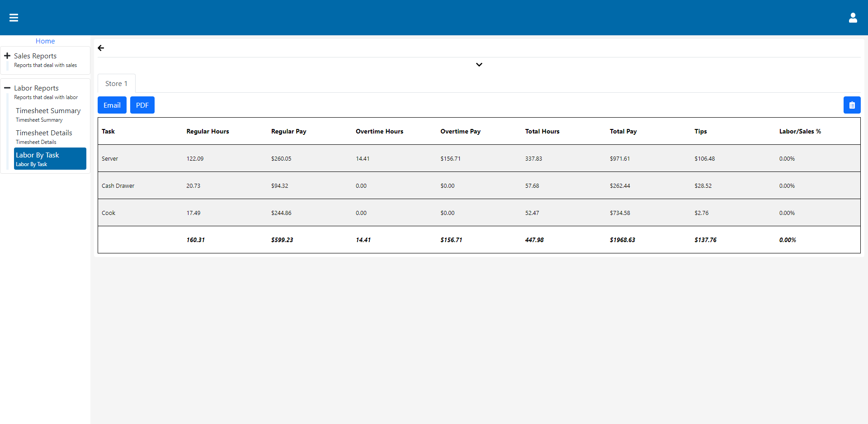Click the Regular Hours column header
The image size is (868, 424).
point(208,131)
